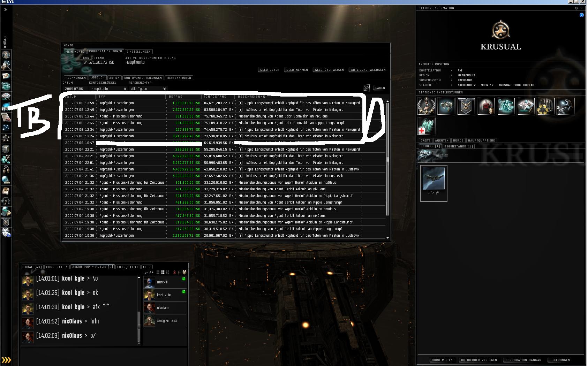This screenshot has height=366, width=588.
Task: Select the middle chat text layout icon
Action: (x=163, y=272)
